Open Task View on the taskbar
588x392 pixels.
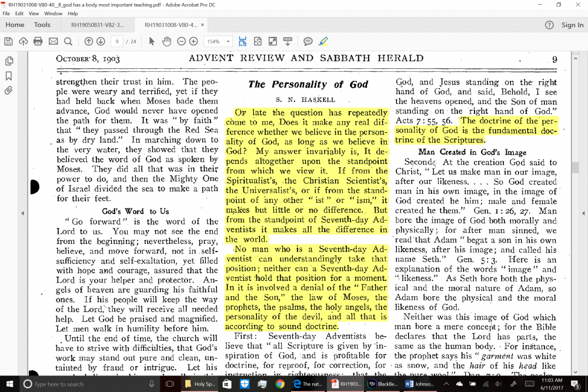click(x=170, y=384)
